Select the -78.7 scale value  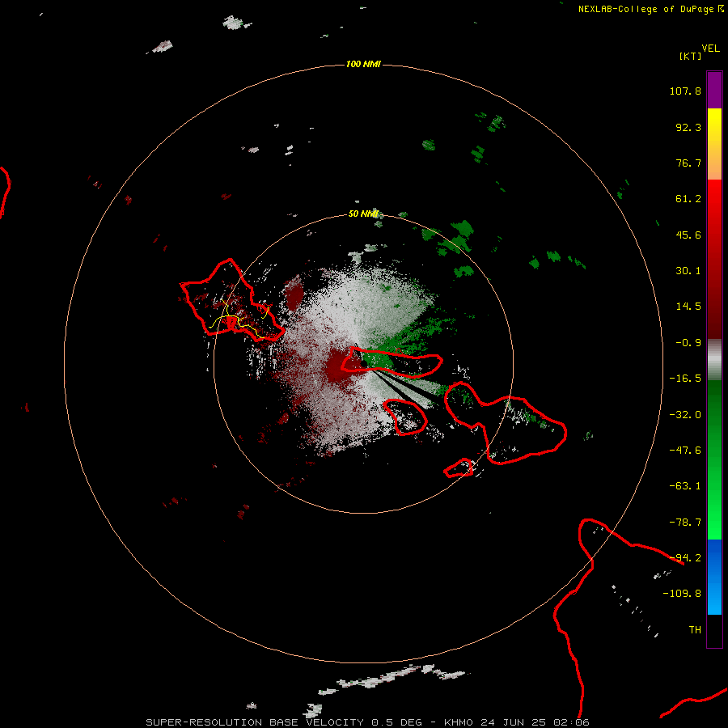(685, 523)
